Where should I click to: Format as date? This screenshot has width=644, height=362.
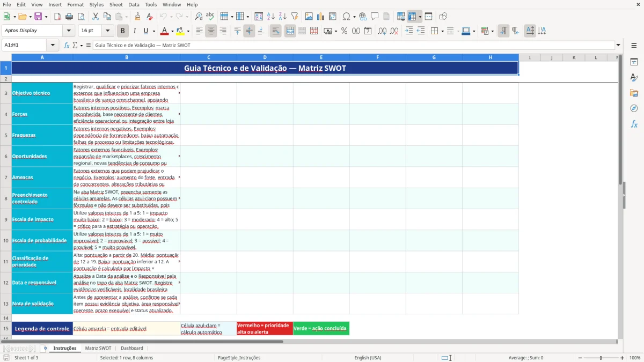[x=368, y=31]
